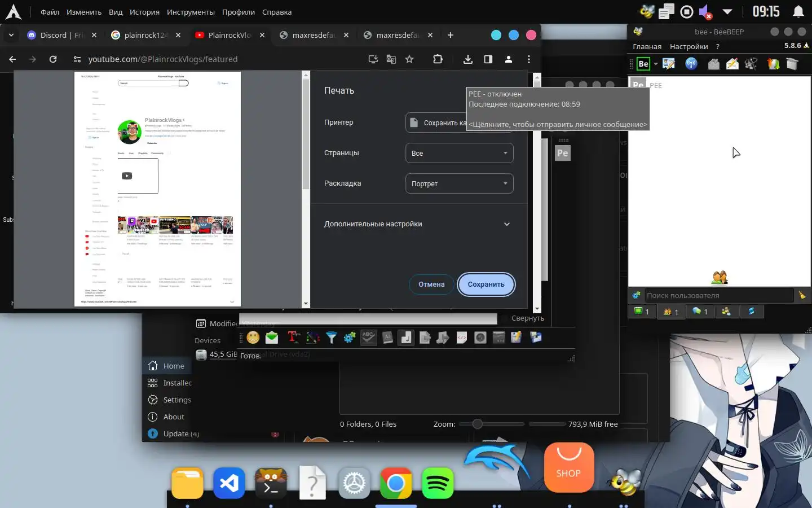The width and height of the screenshot is (812, 508).
Task: Click the grey open envelope icon in BeeBEEP
Action: tap(713, 64)
